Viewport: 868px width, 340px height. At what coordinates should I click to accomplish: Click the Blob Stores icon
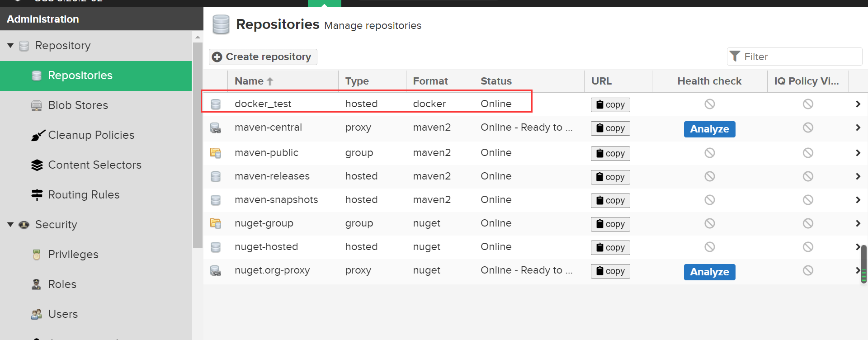tap(37, 105)
